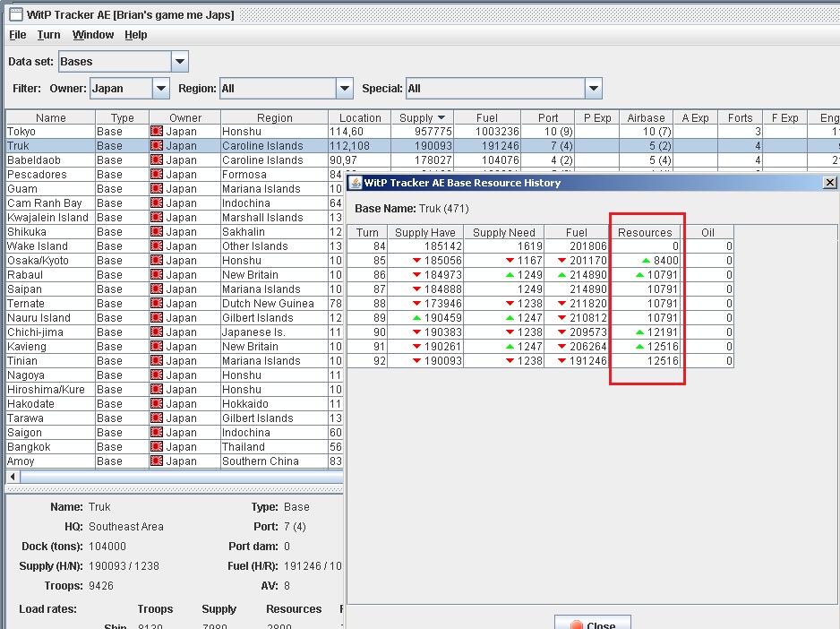Screen dimensions: 840x629
Task: Close the Base Resource History dialog with X
Action: click(x=830, y=183)
